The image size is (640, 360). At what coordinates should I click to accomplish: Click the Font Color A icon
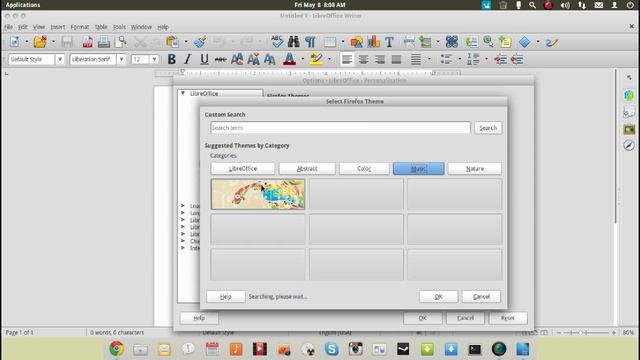[289, 59]
